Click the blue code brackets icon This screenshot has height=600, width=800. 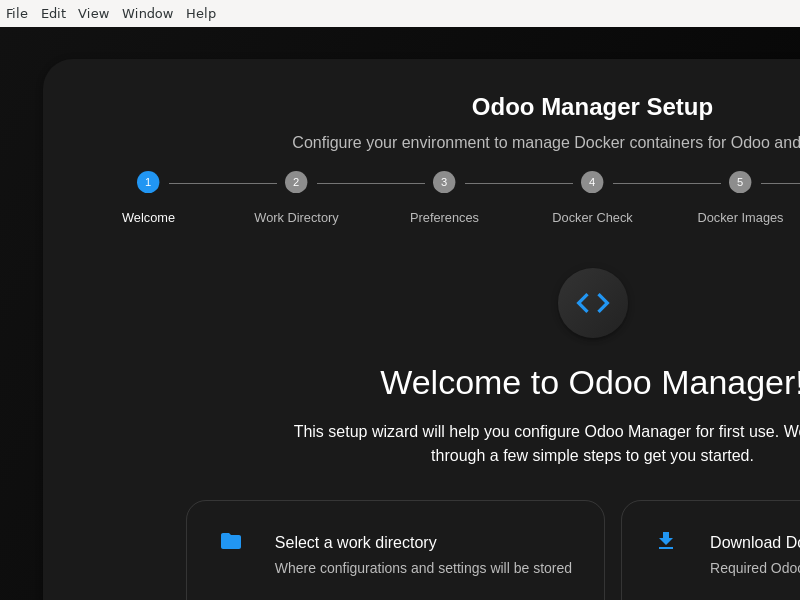(x=593, y=303)
